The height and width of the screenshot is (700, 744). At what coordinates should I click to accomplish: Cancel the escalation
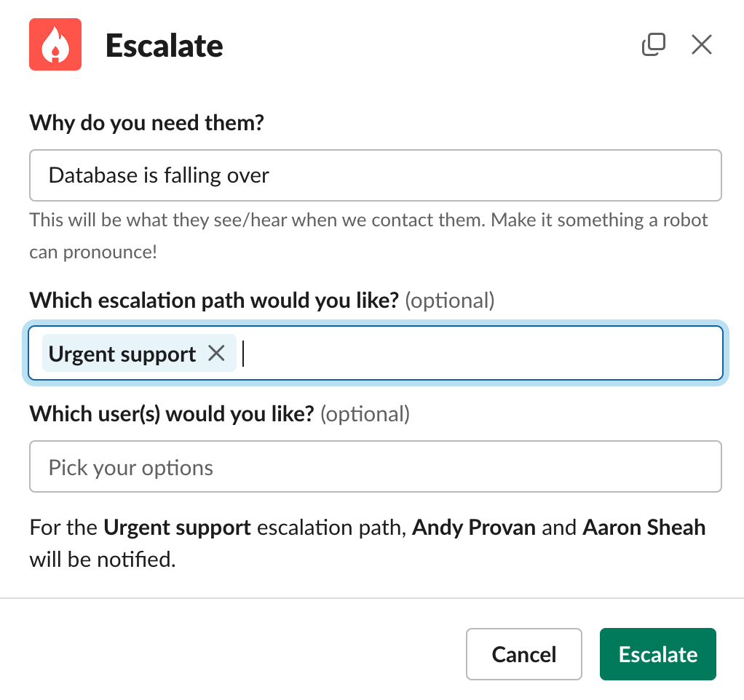[x=524, y=654]
